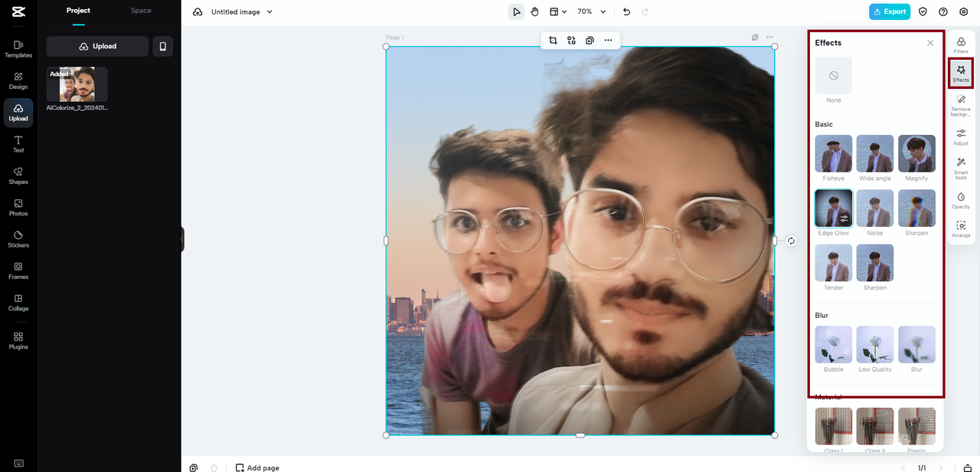This screenshot has height=472, width=980.
Task: Click Add page button
Action: (x=257, y=467)
